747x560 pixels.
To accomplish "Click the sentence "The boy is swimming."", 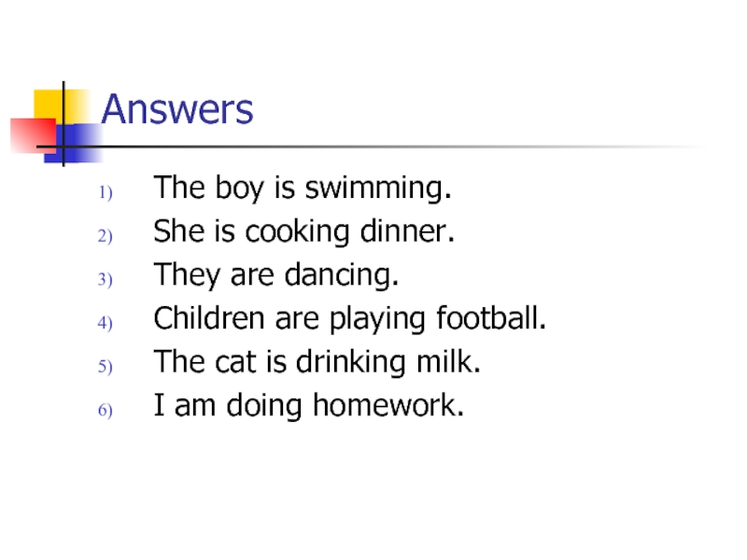I will (x=303, y=189).
